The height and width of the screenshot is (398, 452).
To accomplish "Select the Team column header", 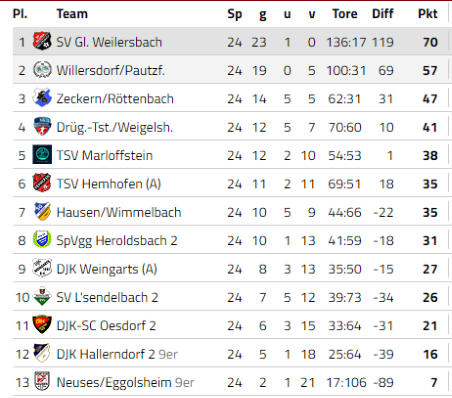I will pyautogui.click(x=72, y=14).
